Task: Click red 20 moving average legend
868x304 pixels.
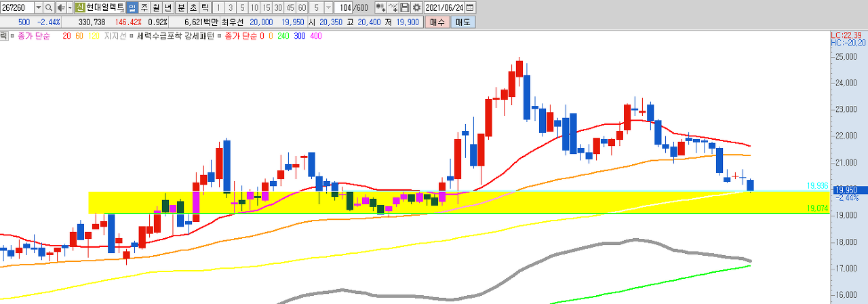Action: coord(66,36)
